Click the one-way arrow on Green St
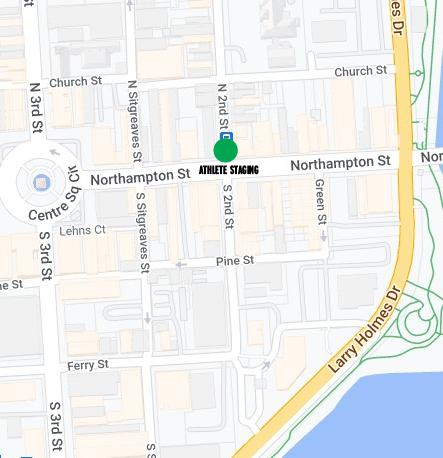 (x=323, y=236)
